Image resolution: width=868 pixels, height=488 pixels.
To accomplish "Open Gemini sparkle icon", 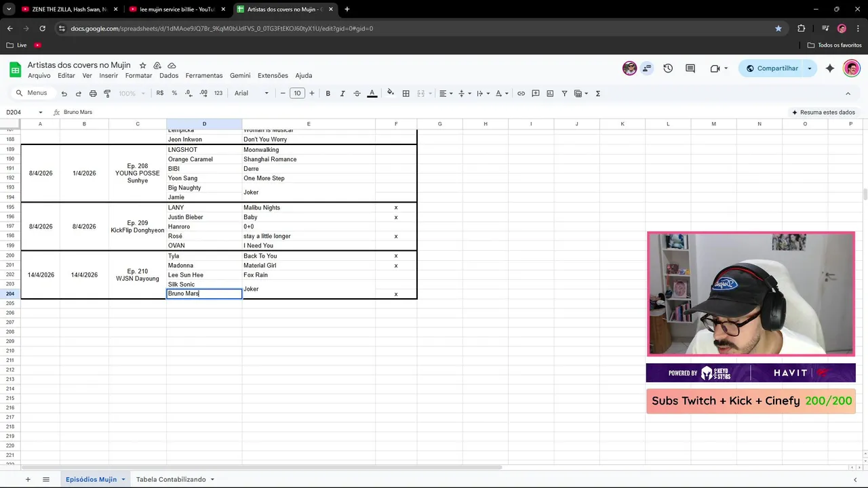I will coord(830,68).
